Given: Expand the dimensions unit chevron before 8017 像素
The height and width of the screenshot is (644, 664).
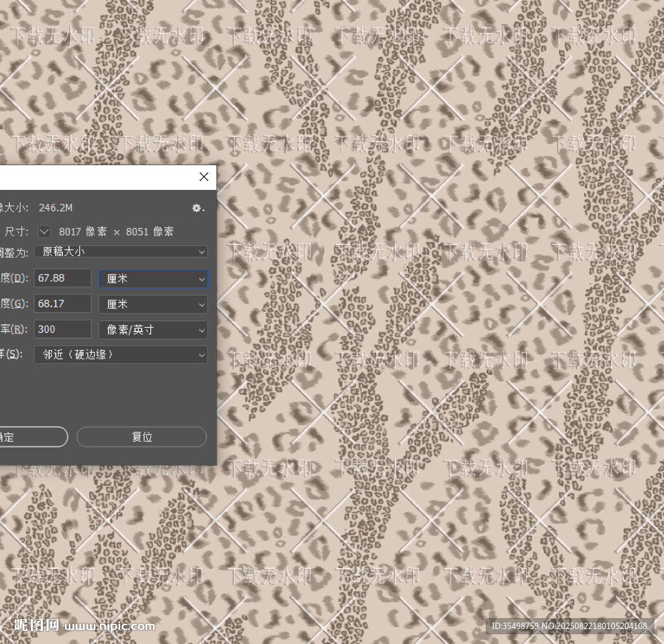Looking at the screenshot, I should [44, 232].
